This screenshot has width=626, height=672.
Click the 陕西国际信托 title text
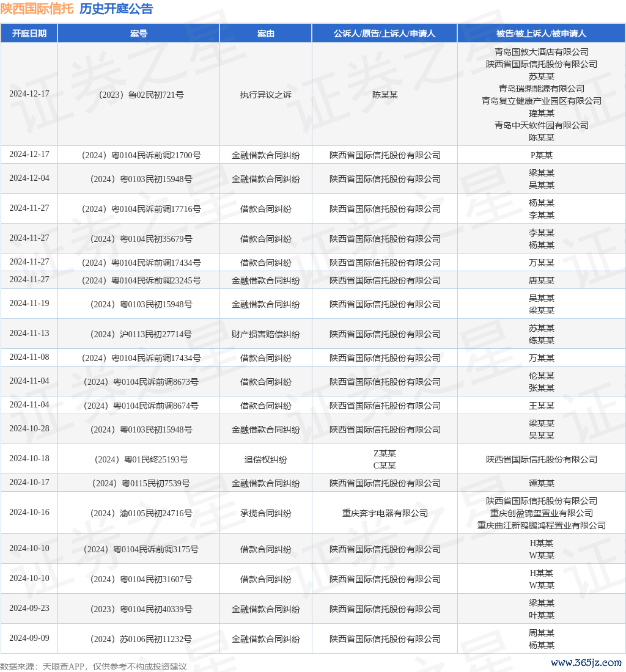click(x=37, y=9)
